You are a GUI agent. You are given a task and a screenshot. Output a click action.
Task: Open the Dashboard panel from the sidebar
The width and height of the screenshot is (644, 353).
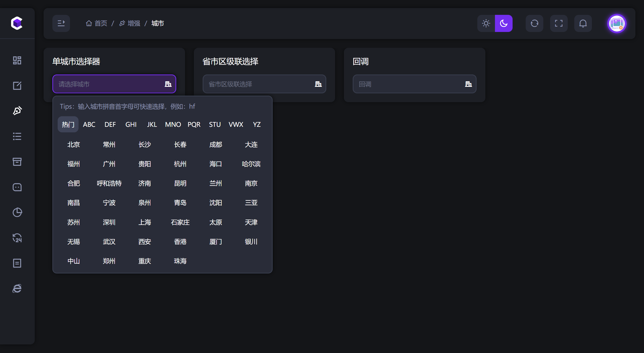17,60
